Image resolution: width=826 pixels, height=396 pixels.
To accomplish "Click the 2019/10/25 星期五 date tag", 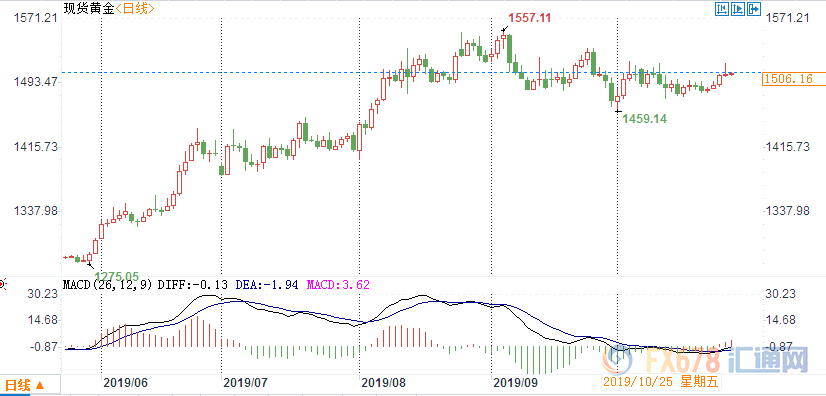I will pos(662,381).
